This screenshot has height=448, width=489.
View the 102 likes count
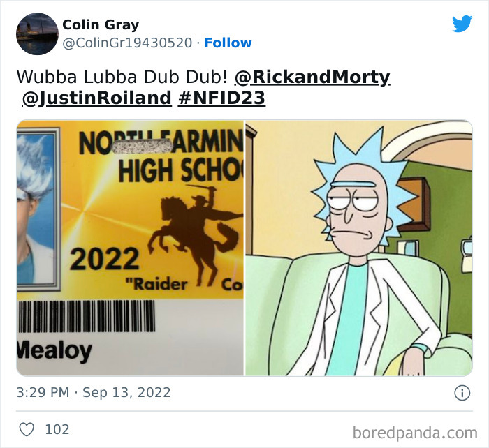pyautogui.click(x=57, y=430)
